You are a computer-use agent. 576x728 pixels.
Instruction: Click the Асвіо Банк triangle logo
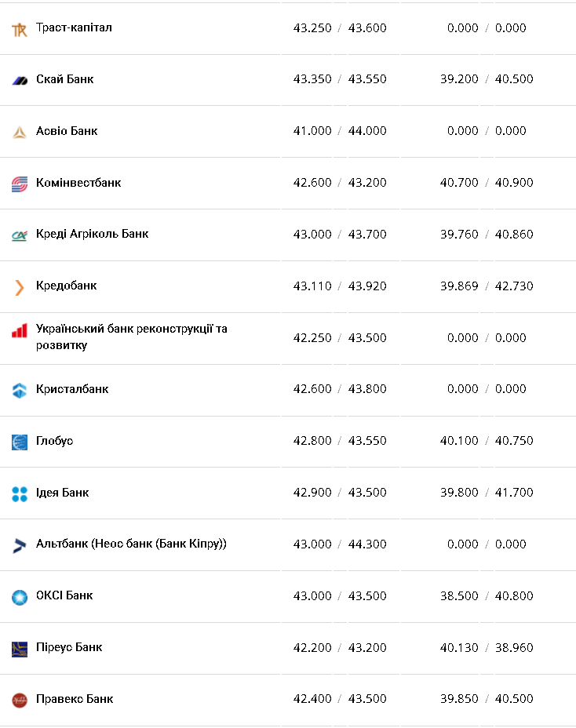click(20, 132)
